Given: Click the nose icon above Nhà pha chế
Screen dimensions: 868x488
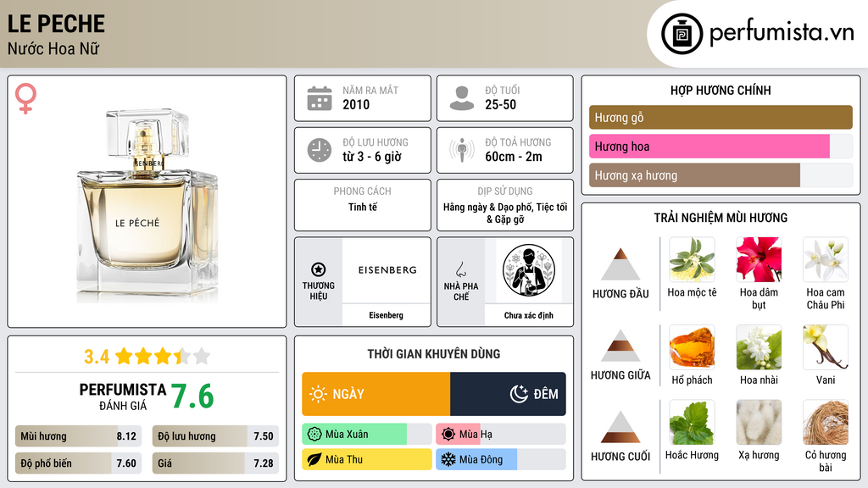Looking at the screenshot, I should (460, 269).
